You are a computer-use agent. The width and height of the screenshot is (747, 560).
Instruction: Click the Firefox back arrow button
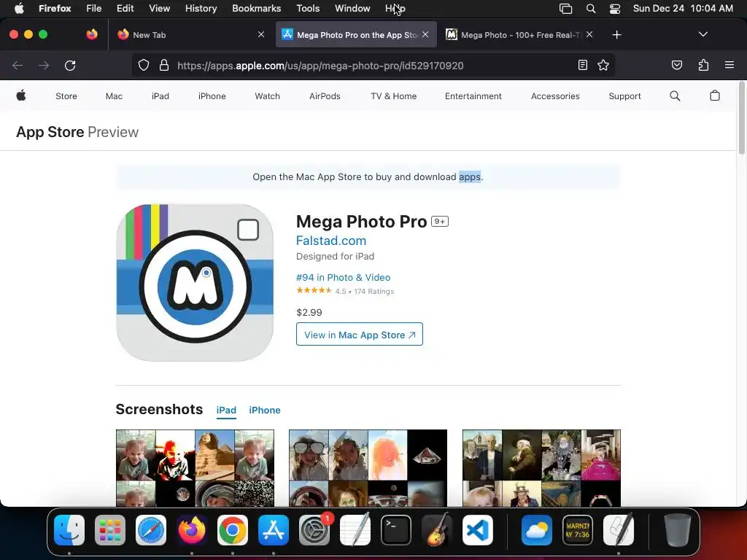(18, 65)
